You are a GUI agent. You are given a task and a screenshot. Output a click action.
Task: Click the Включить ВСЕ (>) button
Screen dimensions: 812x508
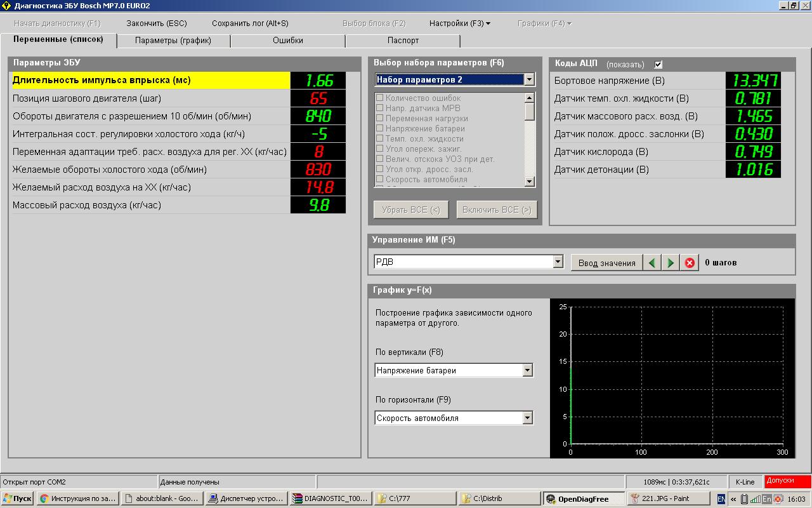tap(497, 210)
